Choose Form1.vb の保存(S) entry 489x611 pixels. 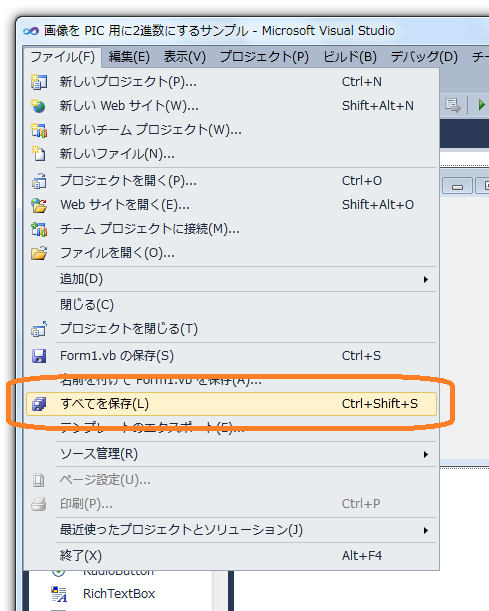231,356
